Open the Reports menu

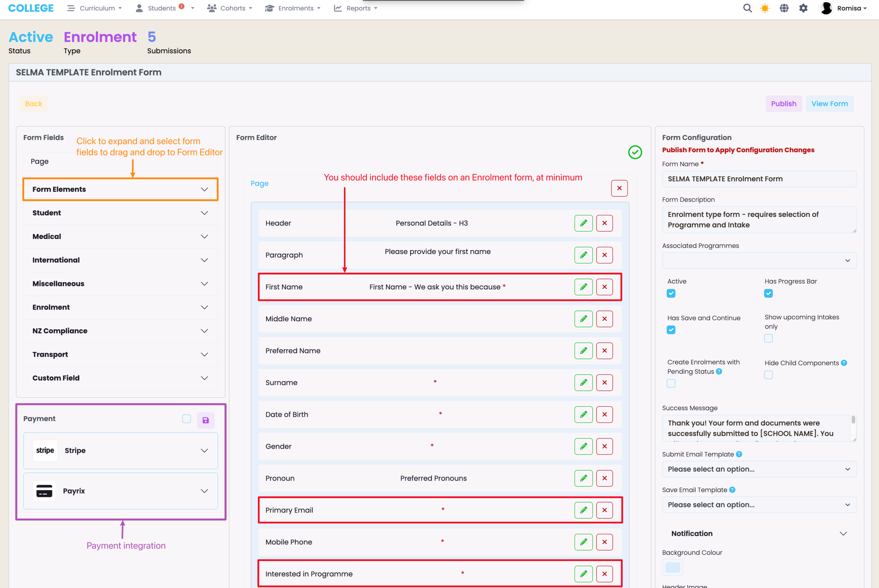pos(355,8)
